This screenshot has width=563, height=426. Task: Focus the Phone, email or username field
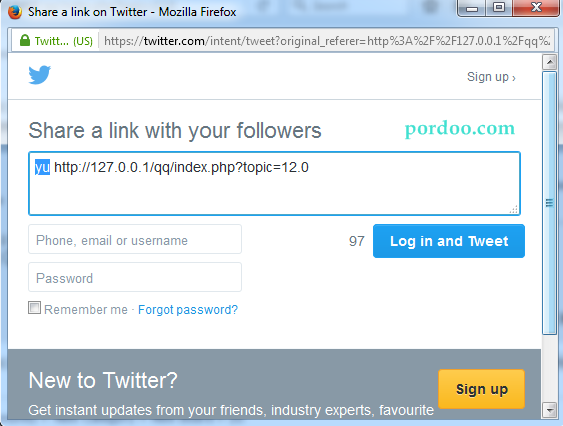pyautogui.click(x=135, y=239)
